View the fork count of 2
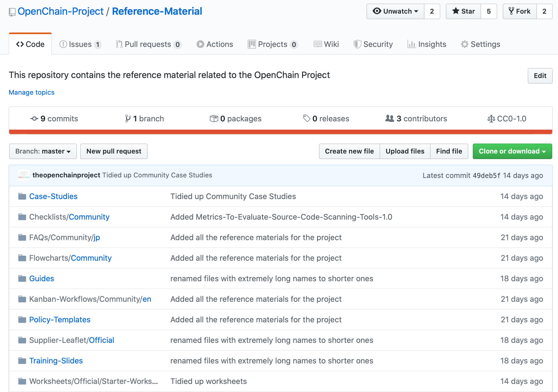Viewport: 558px width, 392px height. [544, 11]
